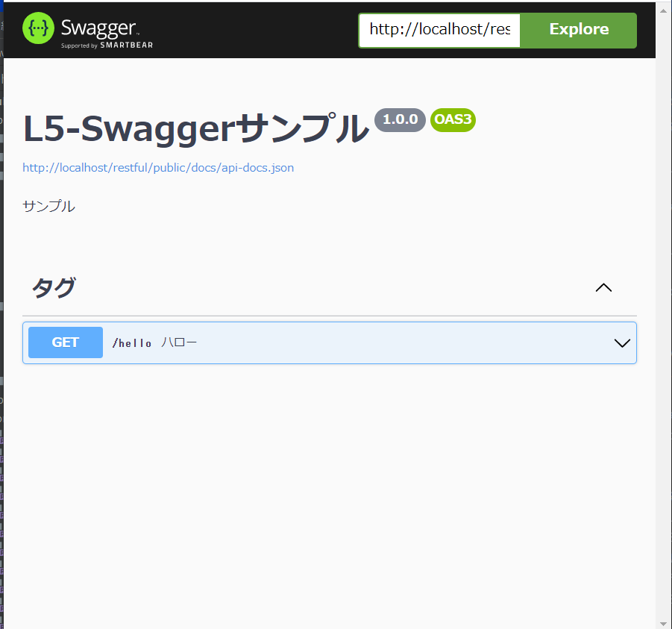
Task: Click the 1.0.0 version badge
Action: click(400, 119)
